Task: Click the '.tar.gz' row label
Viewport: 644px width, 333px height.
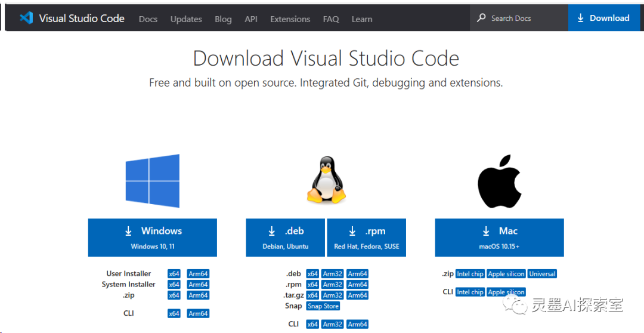Action: click(292, 295)
